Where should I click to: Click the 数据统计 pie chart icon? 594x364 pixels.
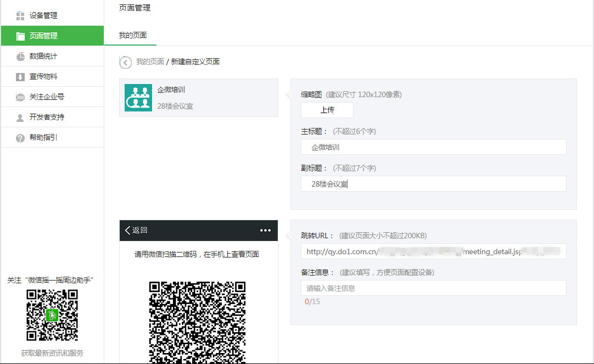coord(20,57)
